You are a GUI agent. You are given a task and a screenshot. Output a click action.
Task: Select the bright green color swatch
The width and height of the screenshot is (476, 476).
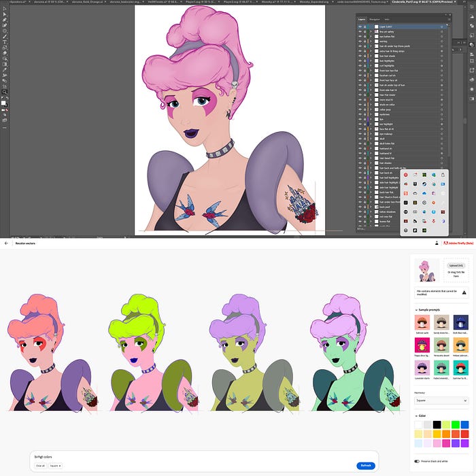tap(456, 424)
